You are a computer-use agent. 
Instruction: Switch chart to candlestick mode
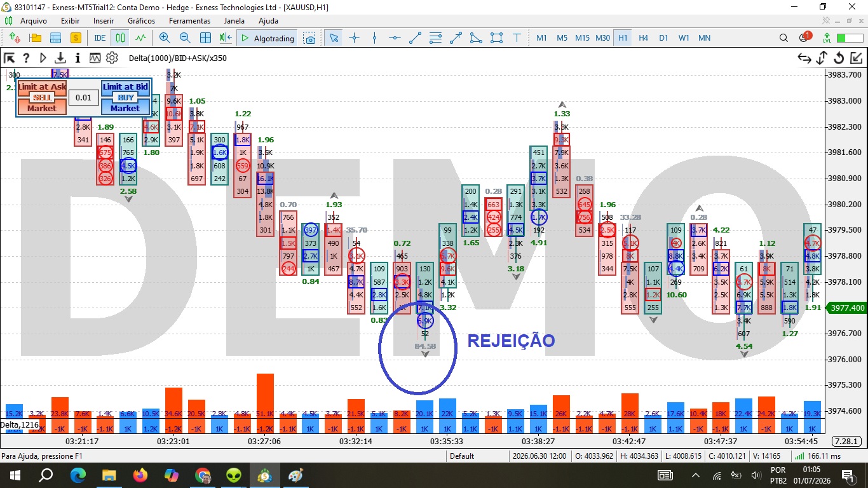click(120, 38)
